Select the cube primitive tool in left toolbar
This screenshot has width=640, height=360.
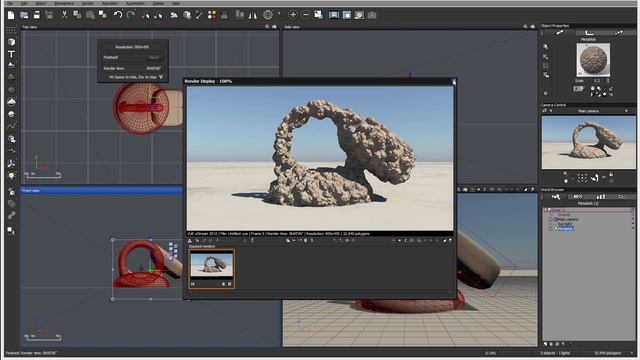coord(11,42)
